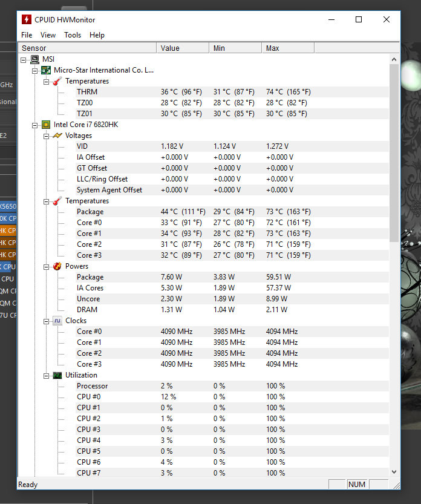Image resolution: width=421 pixels, height=504 pixels.
Task: Collapse the Micro-Star International node
Action: pos(34,71)
